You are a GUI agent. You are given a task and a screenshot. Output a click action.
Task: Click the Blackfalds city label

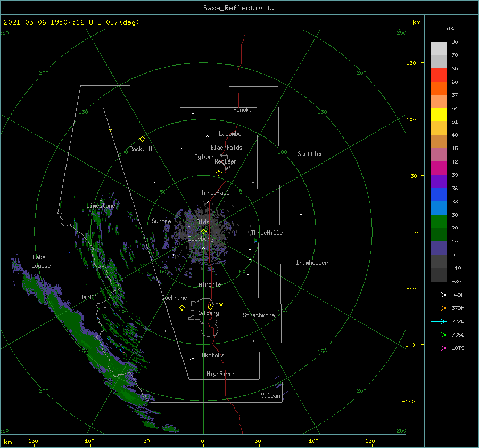226,148
